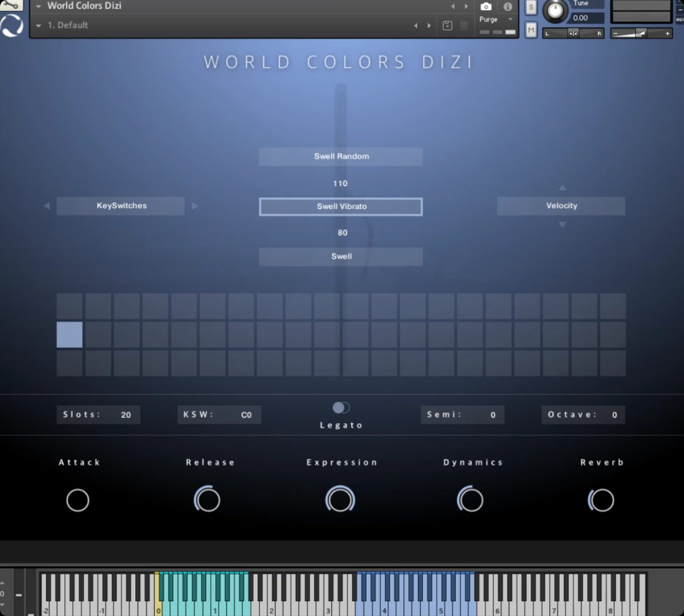Open the instrument info icon

(508, 6)
